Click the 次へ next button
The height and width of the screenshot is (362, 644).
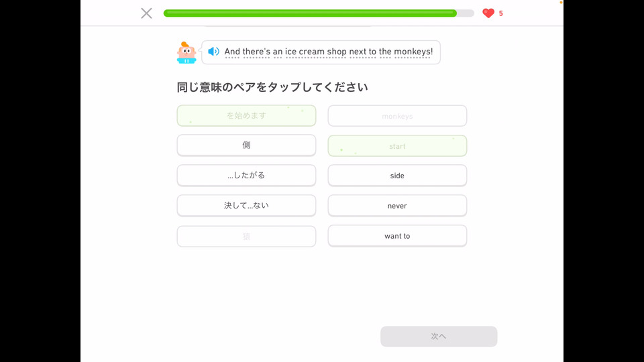[439, 337]
